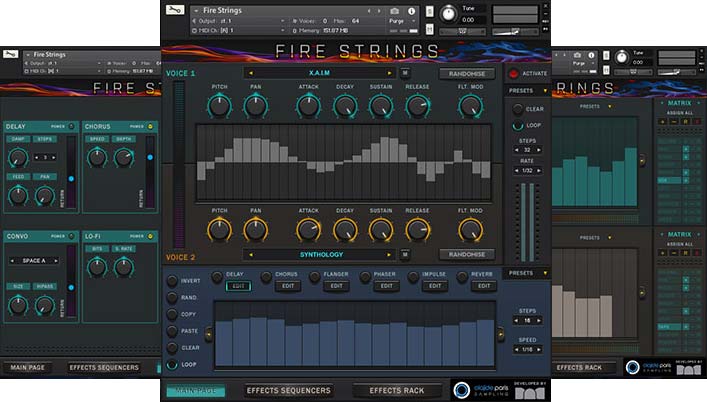707x402 pixels.
Task: Click Delay Damp knob in left window
Action: pyautogui.click(x=18, y=158)
